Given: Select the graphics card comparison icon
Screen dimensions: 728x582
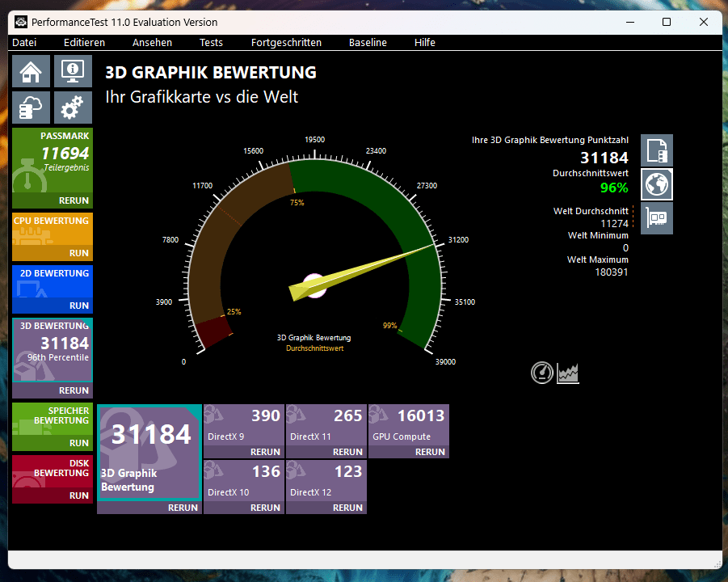Looking at the screenshot, I should (657, 217).
